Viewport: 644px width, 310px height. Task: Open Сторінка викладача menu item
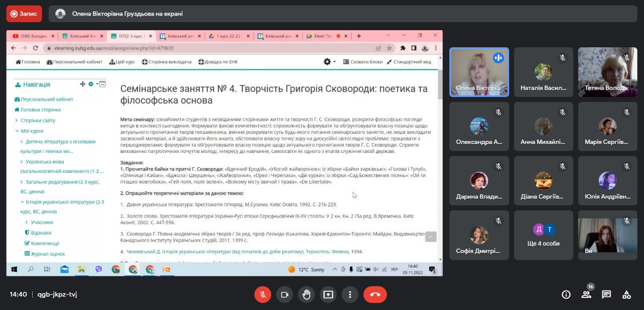pyautogui.click(x=167, y=62)
